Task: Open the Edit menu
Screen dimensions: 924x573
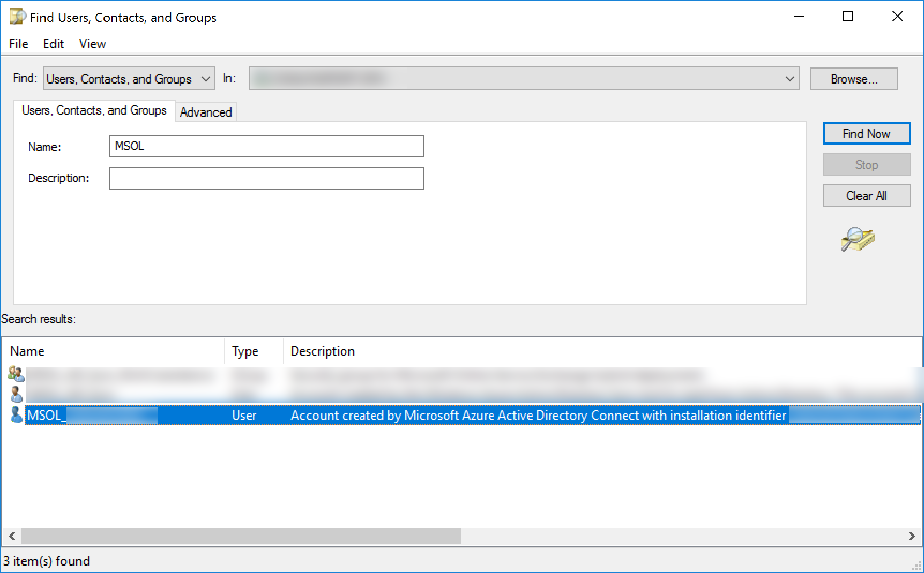Action: pos(54,44)
